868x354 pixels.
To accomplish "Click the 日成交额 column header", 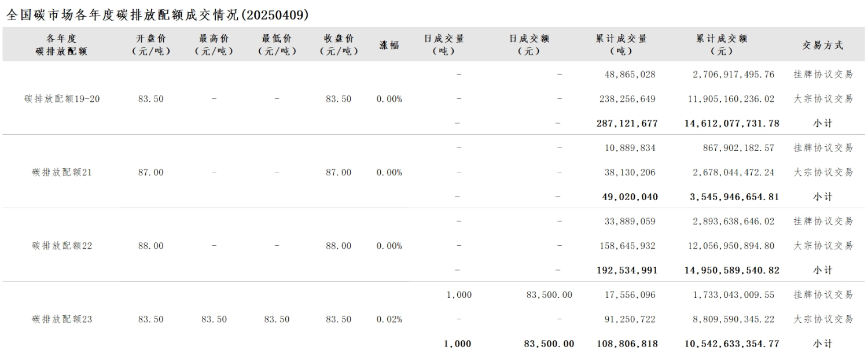I will (529, 45).
